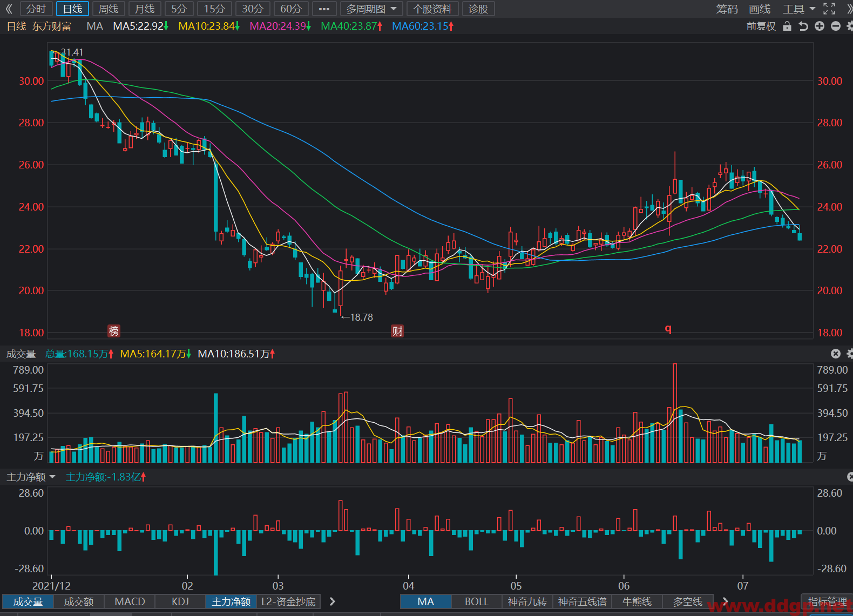The width and height of the screenshot is (853, 616).
Task: Select the 月线 monthly chart
Action: [145, 9]
